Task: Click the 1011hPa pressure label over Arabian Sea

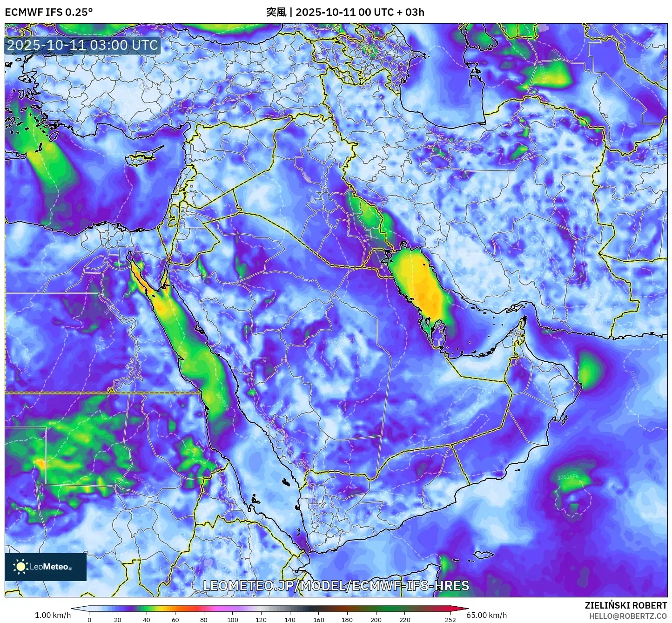Action: click(568, 477)
